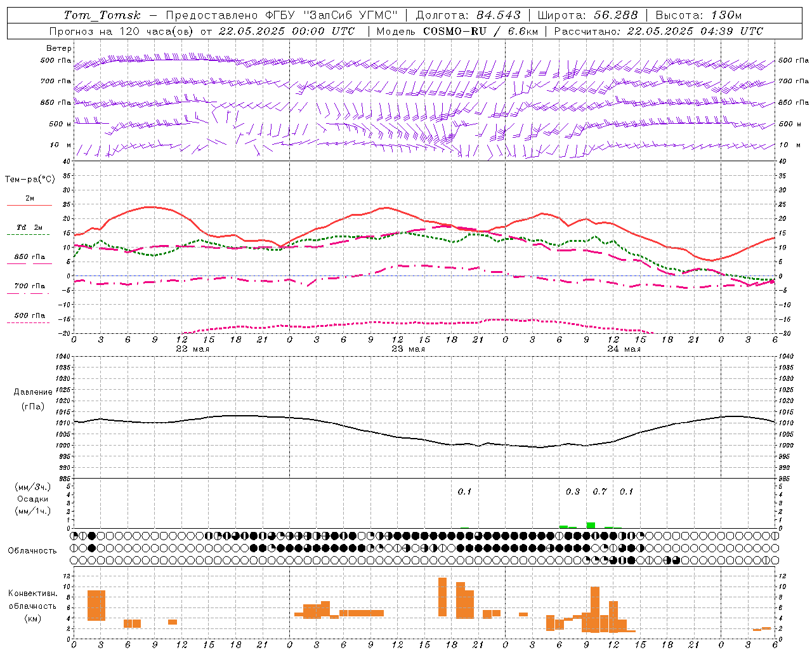Click the right-side "10 м" wind level label

point(789,145)
